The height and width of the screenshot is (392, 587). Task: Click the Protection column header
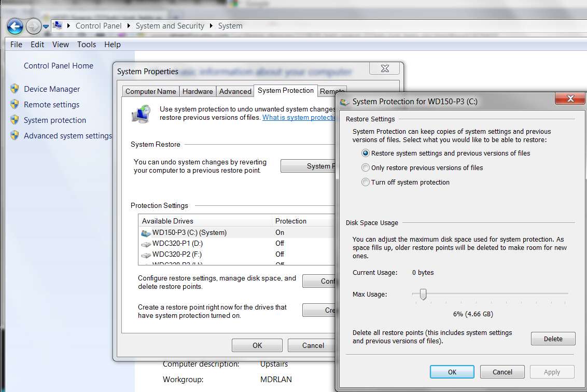pyautogui.click(x=303, y=221)
